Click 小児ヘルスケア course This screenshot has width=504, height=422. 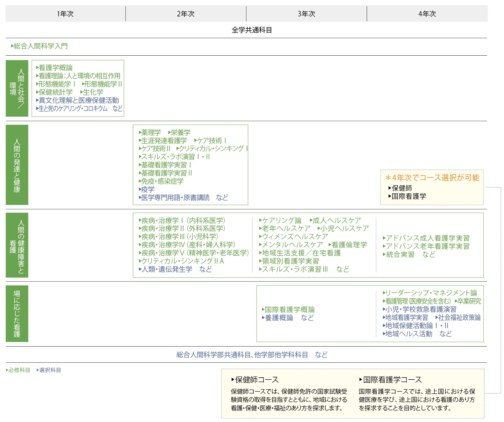343,228
